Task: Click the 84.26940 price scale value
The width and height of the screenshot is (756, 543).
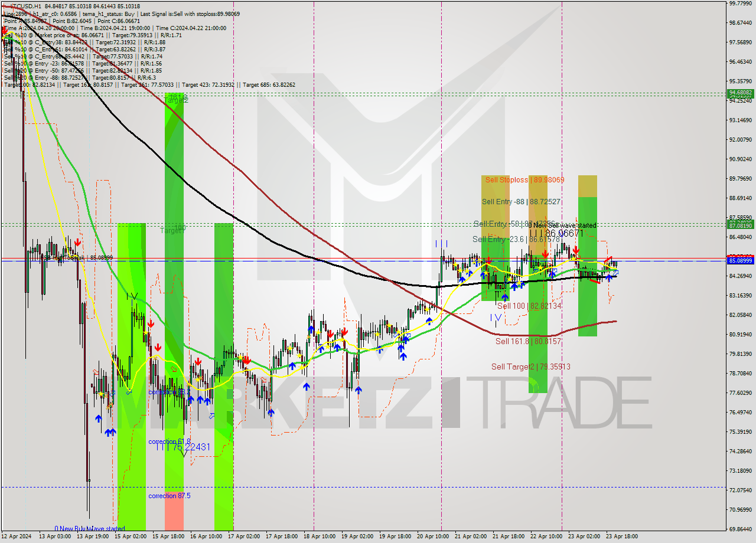Action: click(x=741, y=276)
